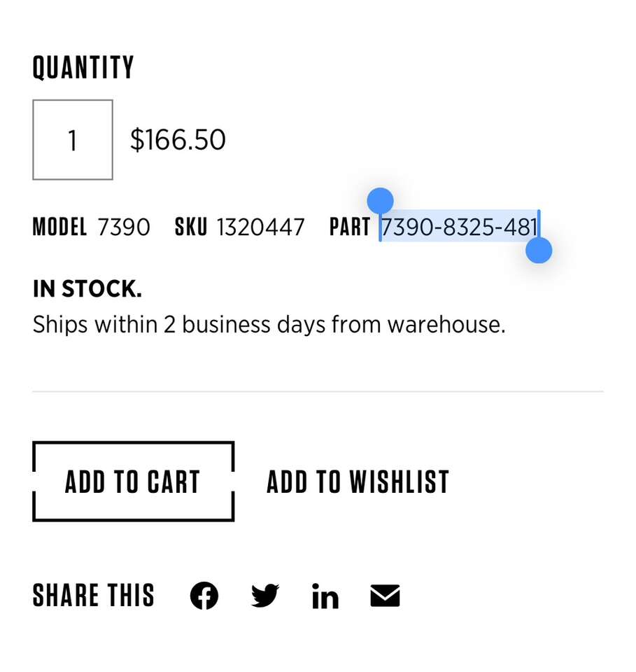Viewport: 636px width, 672px height.
Task: Share via the LinkedIn icon
Action: (325, 597)
